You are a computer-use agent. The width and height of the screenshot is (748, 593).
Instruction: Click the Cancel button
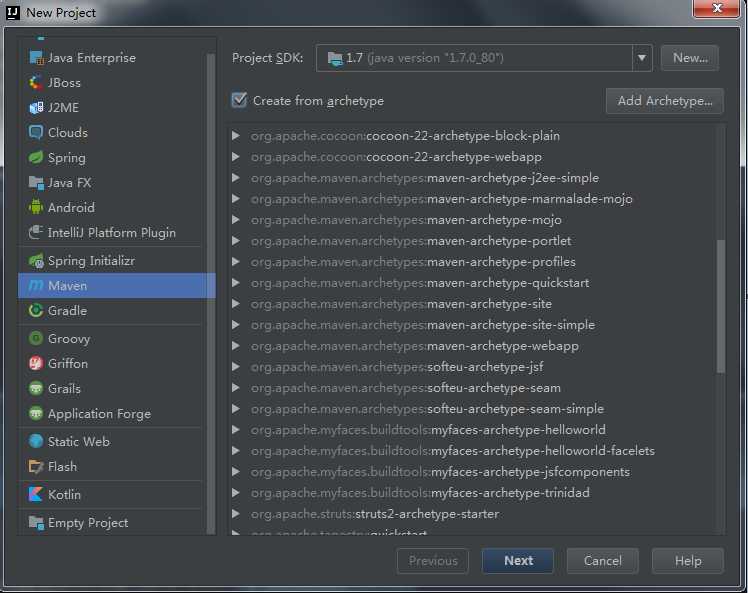click(603, 561)
